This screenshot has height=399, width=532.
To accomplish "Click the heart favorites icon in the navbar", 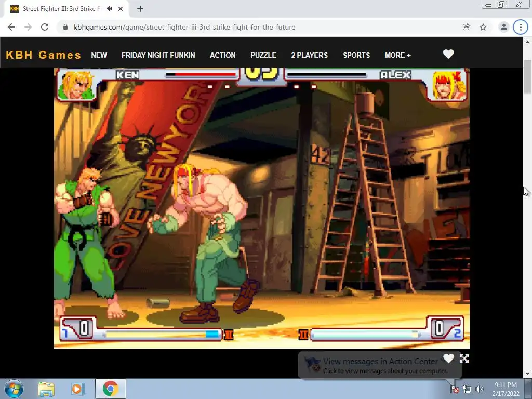I will tap(448, 54).
